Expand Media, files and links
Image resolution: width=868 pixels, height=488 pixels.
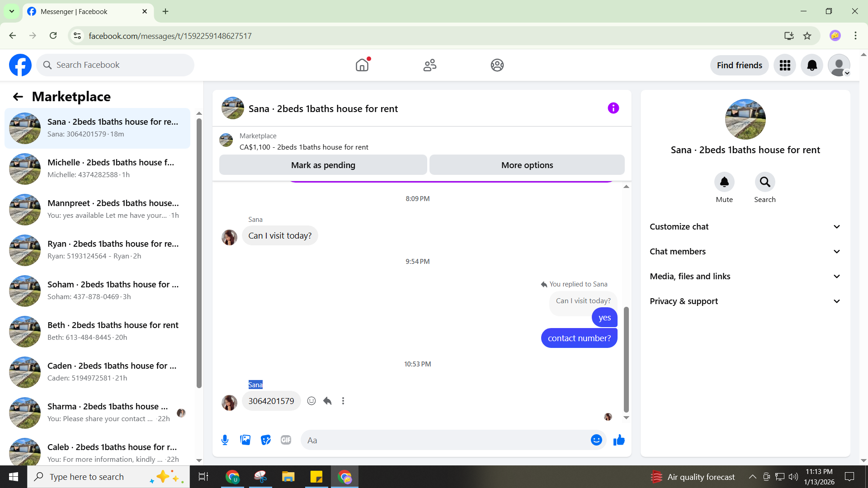pyautogui.click(x=745, y=277)
